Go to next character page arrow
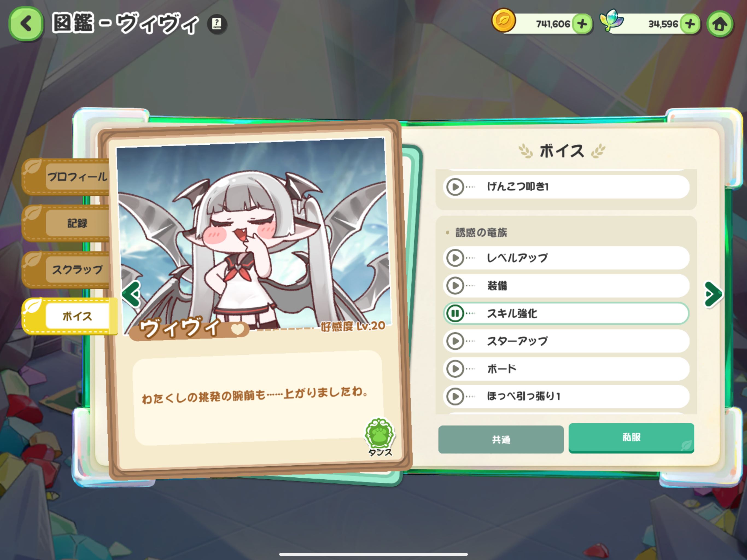This screenshot has width=747, height=560. (713, 294)
